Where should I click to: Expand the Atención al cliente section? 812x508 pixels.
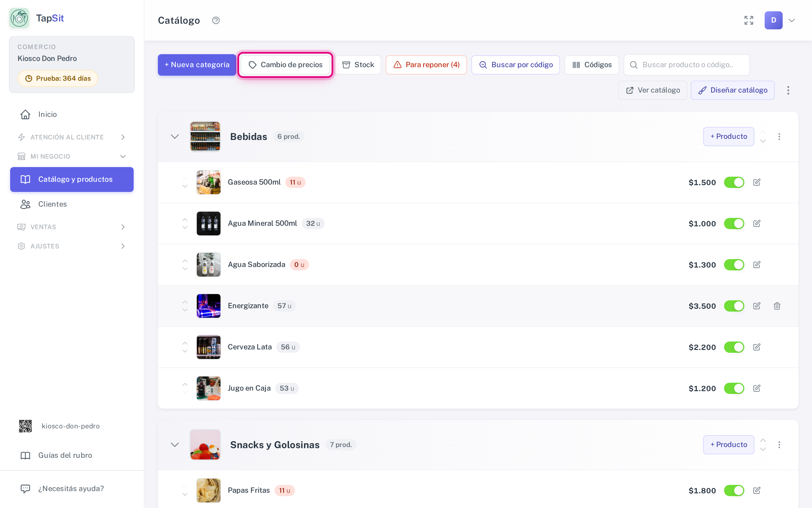tap(72, 137)
